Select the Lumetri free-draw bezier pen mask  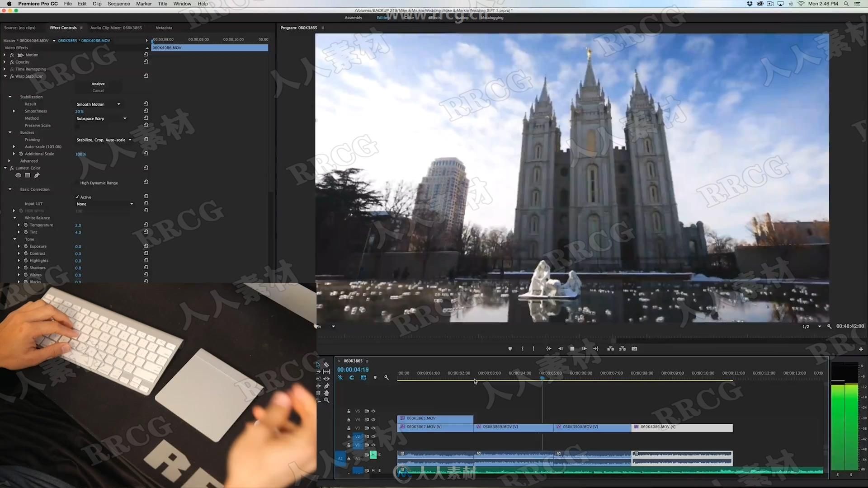click(37, 175)
